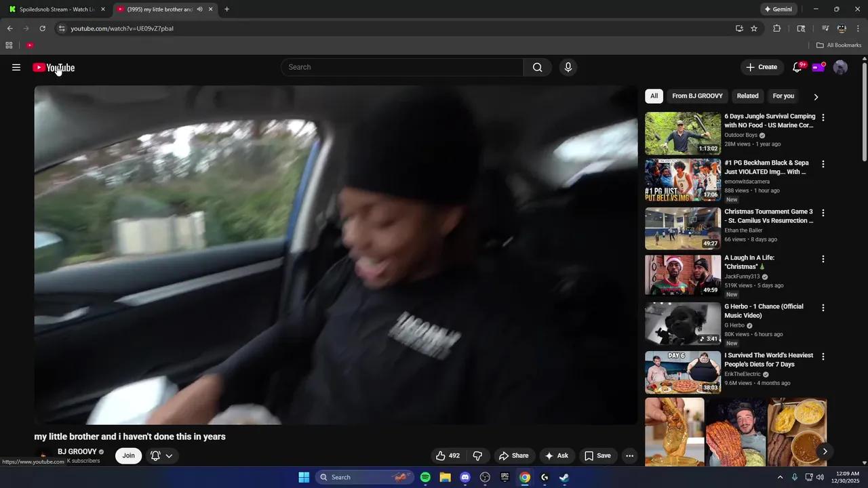Open three-dot menu on G Herbo video
Viewport: 868px width, 488px height.
(823, 307)
